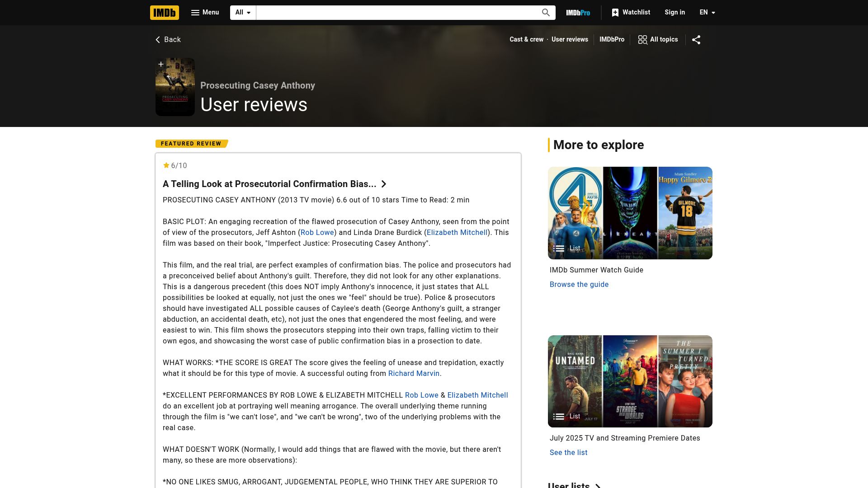Click chevron next to the review title
Image resolution: width=868 pixels, height=488 pixels.
tap(384, 184)
